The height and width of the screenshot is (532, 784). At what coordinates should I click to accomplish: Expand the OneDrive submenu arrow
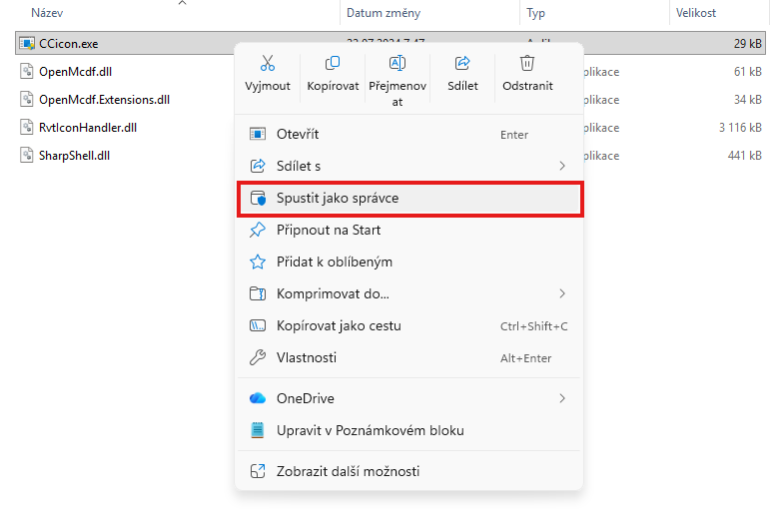point(562,398)
